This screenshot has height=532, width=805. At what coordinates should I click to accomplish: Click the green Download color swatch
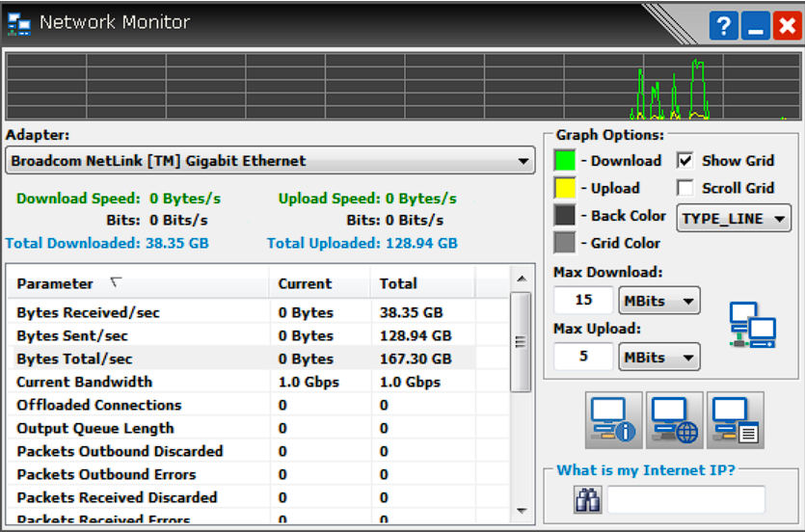565,161
